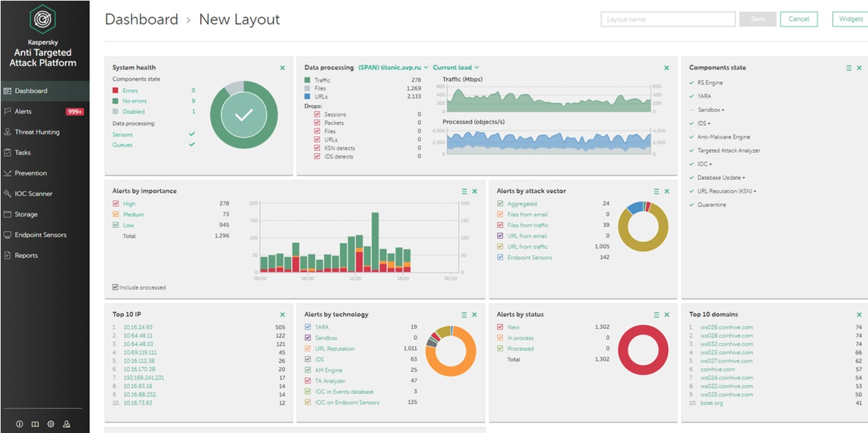Open the (SPAN) titanic.avp.ru dropdown

tap(393, 68)
